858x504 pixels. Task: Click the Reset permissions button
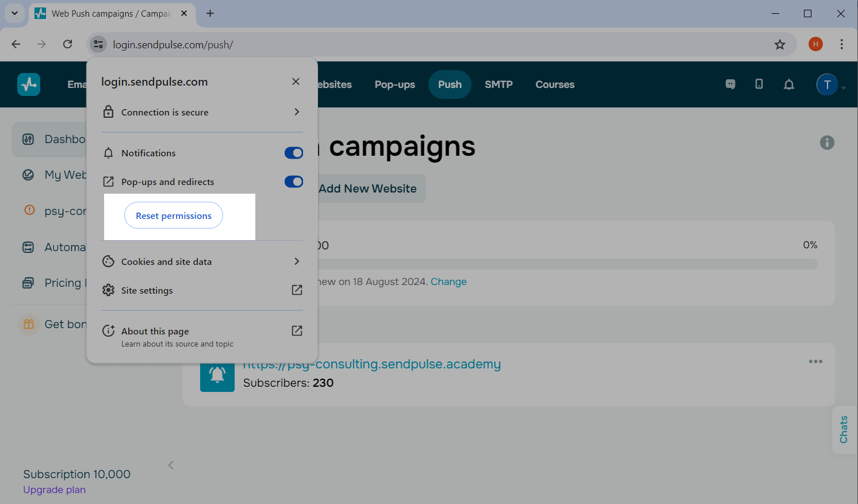coord(174,216)
